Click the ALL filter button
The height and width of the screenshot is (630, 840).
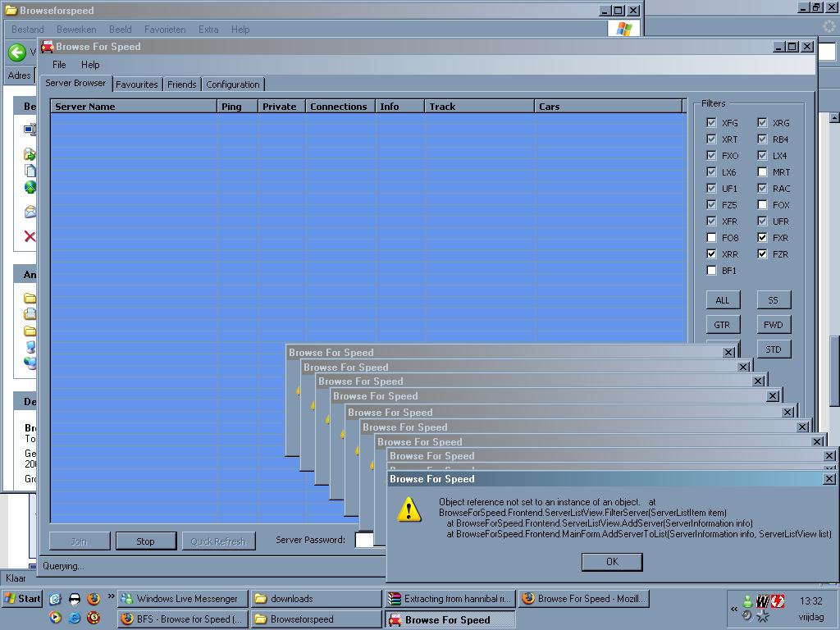point(722,300)
